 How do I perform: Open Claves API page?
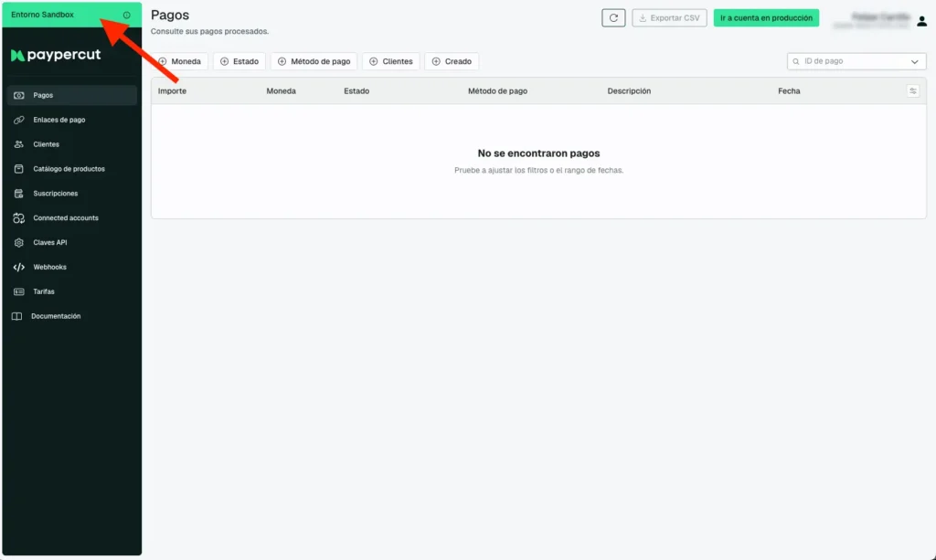[x=72, y=243]
